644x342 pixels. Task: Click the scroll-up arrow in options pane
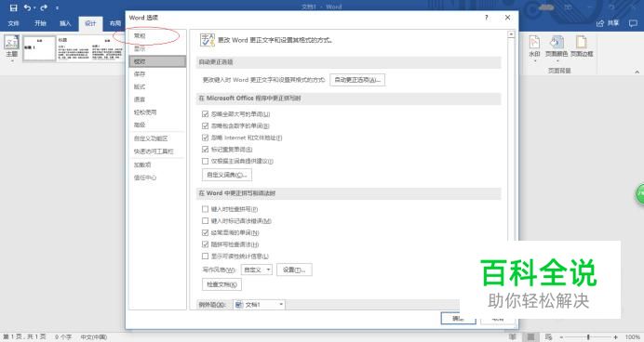tap(511, 35)
